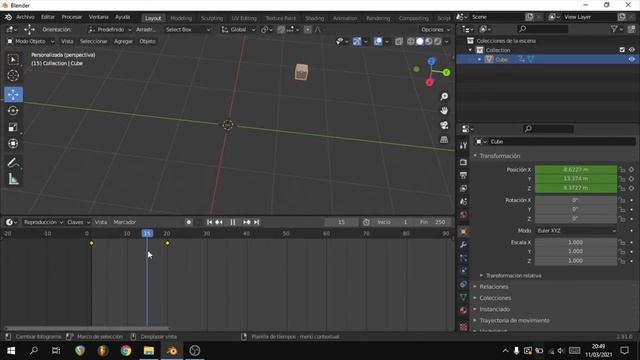Viewport: 640px width, 360px height.
Task: Select the Select Box tool in toolbar
Action: click(13, 60)
